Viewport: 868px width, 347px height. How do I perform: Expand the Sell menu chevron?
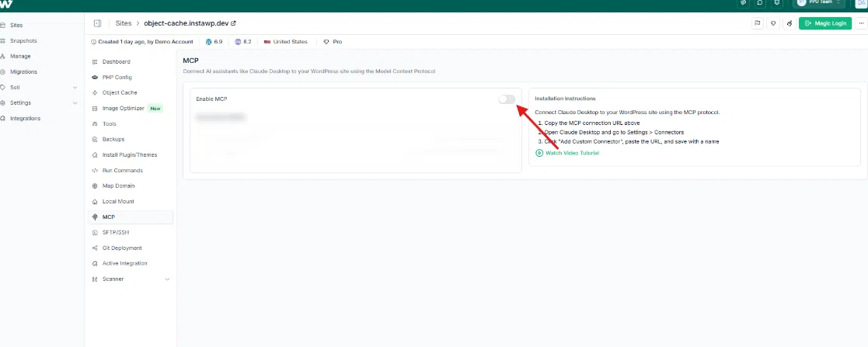[75, 88]
